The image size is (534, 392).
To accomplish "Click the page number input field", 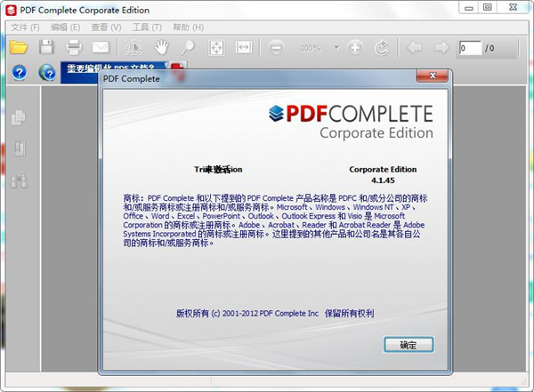I will click(x=470, y=48).
